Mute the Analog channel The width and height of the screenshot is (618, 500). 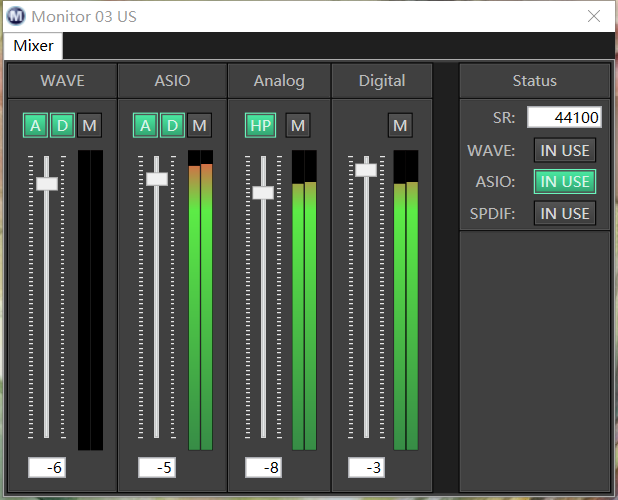coord(298,125)
